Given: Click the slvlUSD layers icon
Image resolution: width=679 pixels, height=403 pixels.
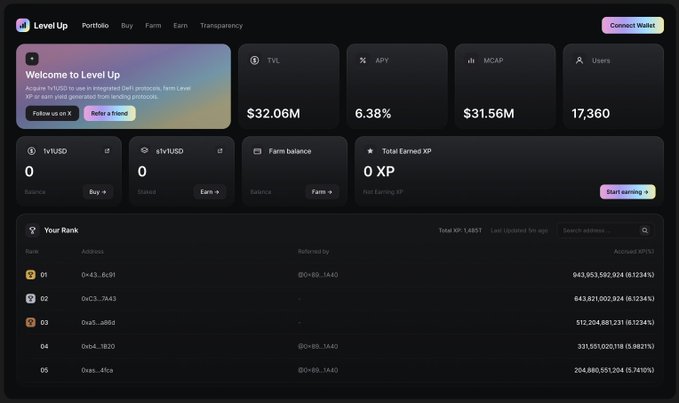Looking at the screenshot, I should tap(145, 150).
